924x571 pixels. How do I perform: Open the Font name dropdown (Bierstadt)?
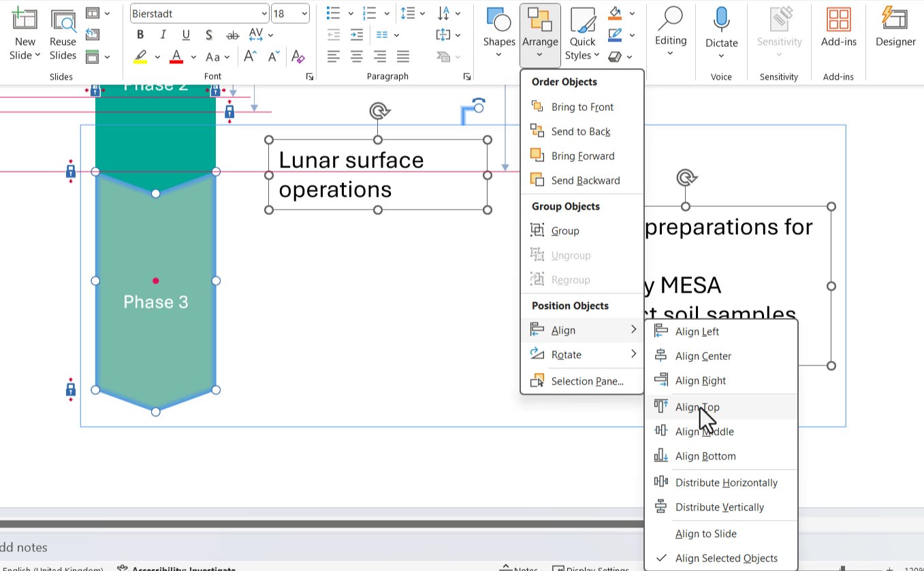264,14
